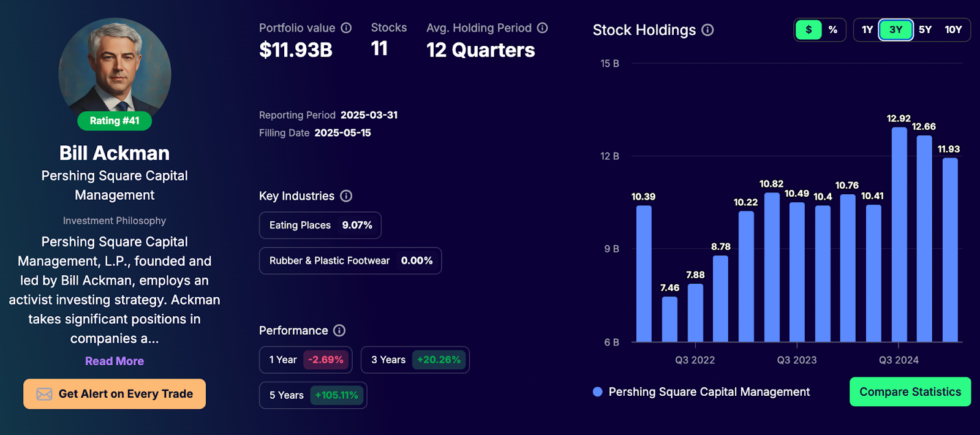Select the 3Y time range
The height and width of the screenshot is (435, 980).
click(896, 29)
